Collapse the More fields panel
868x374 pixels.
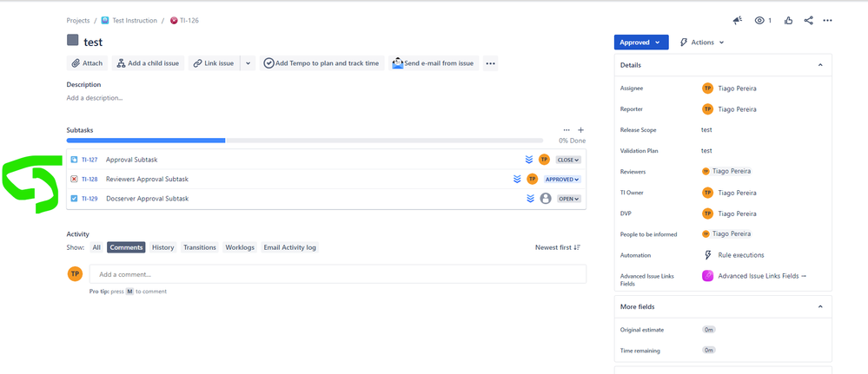click(x=820, y=306)
